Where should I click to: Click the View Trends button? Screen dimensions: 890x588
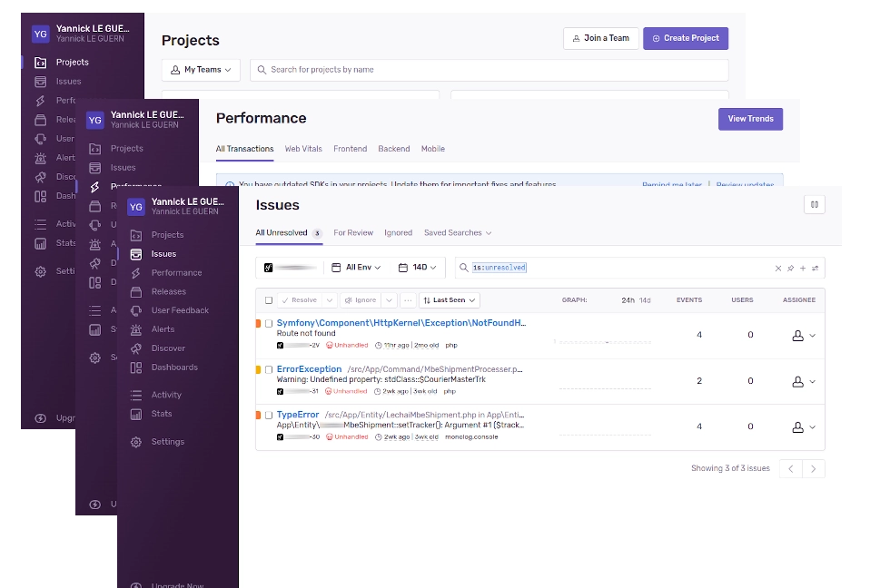(x=750, y=119)
